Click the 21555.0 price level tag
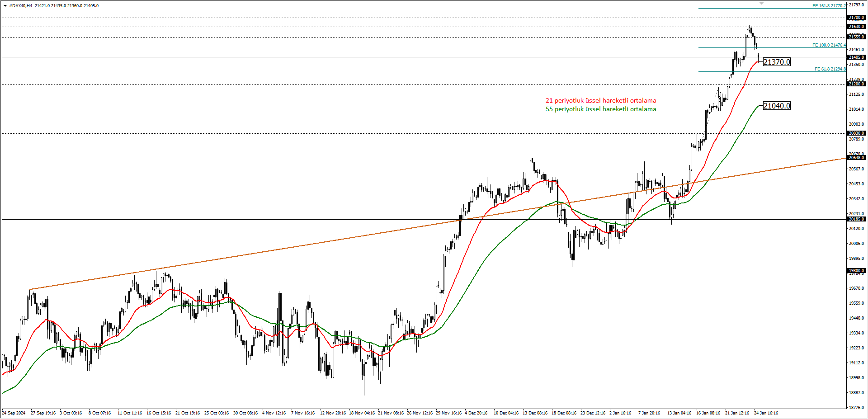 [856, 37]
